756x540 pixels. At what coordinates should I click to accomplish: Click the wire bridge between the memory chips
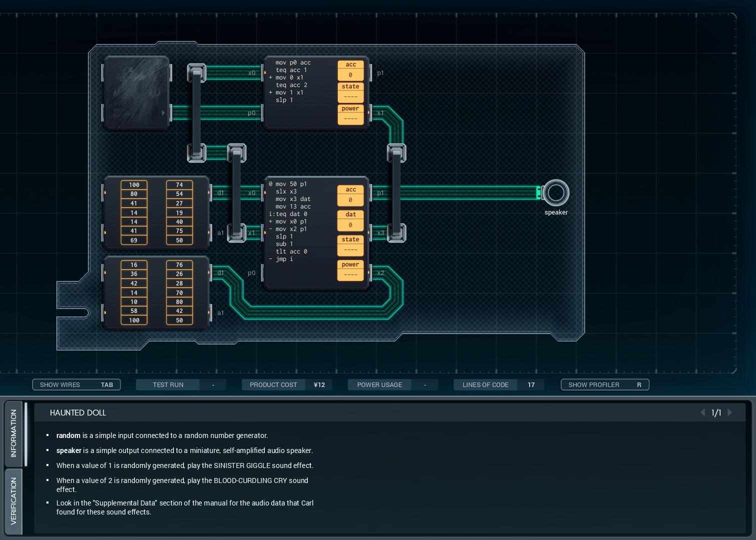click(236, 192)
